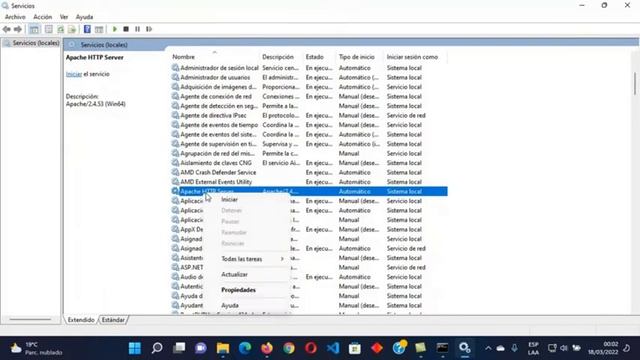Click the Iniciar el servicio link
Viewport: 640px width, 360px height.
coord(74,74)
